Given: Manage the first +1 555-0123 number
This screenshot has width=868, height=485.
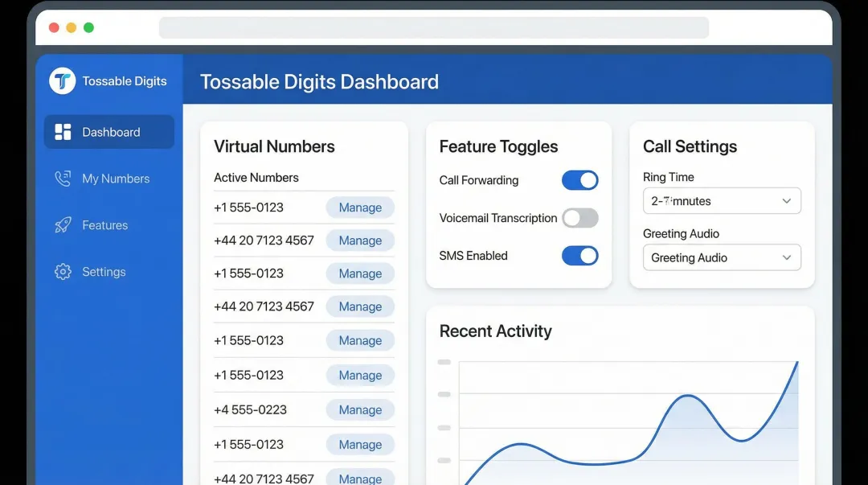Looking at the screenshot, I should click(360, 207).
